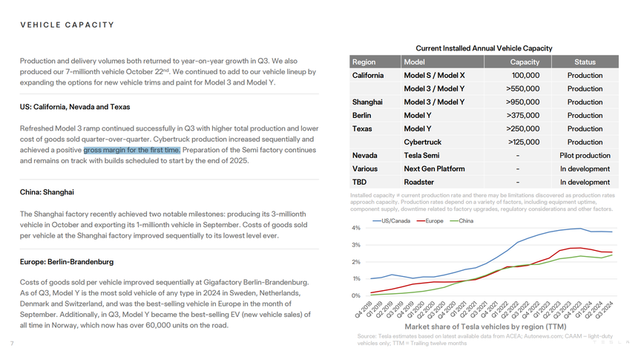
Task: Click the highlighted text 'gross margin for the first time.'
Action: pos(132,150)
